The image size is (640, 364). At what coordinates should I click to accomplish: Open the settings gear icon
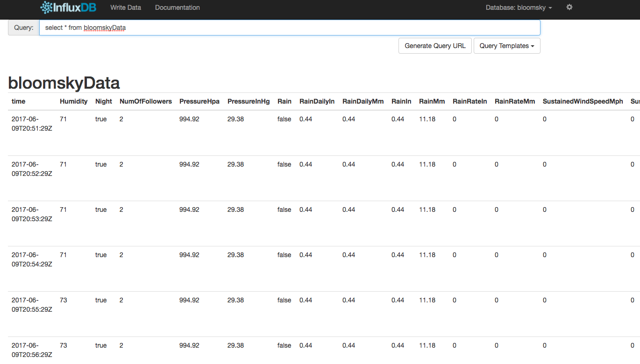point(569,7)
